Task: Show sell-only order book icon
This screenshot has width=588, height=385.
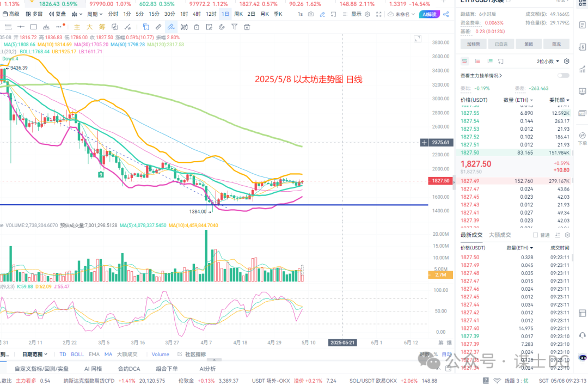Action: [477, 61]
